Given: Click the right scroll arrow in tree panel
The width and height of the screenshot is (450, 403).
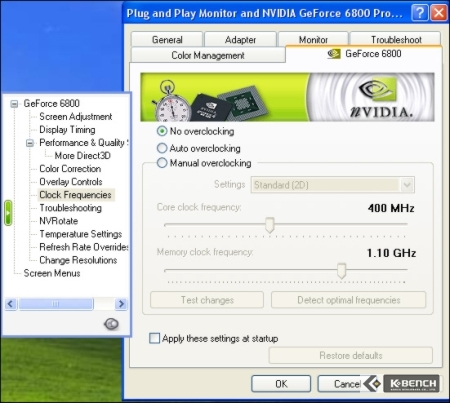Looking at the screenshot, I should tap(121, 304).
